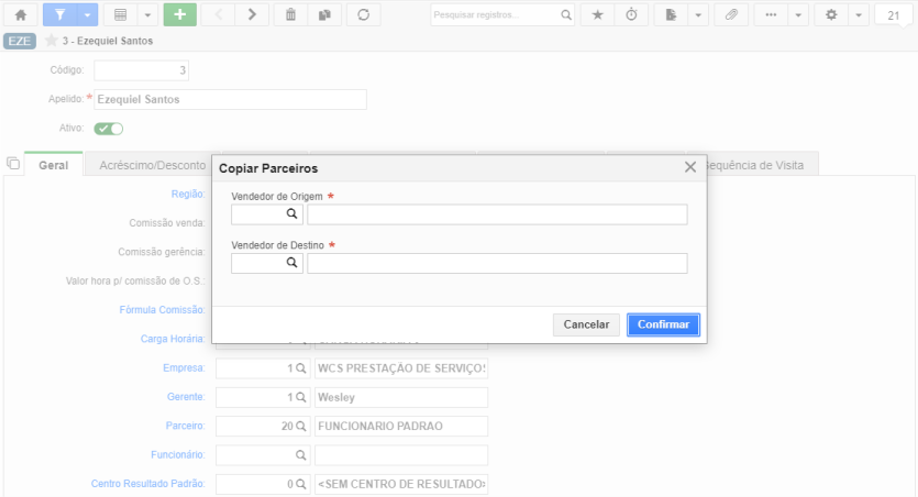918x497 pixels.
Task: Duplicate record with copy icon
Action: (x=324, y=15)
